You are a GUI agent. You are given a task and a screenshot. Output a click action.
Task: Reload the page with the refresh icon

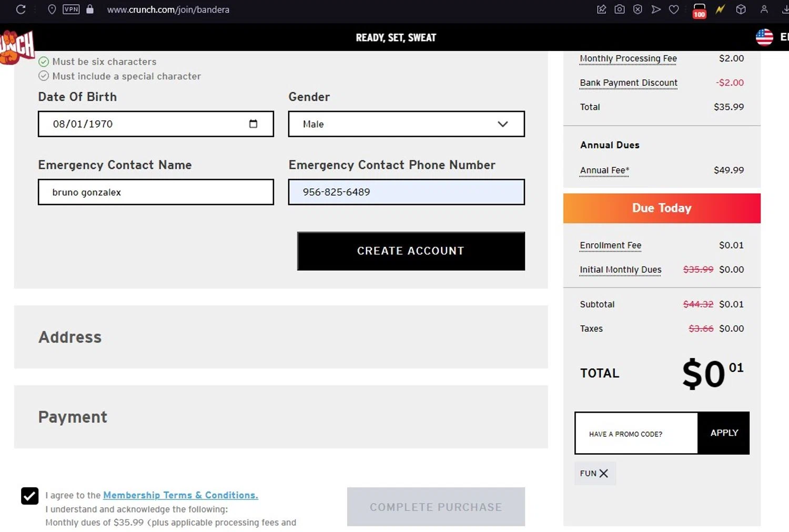(21, 9)
